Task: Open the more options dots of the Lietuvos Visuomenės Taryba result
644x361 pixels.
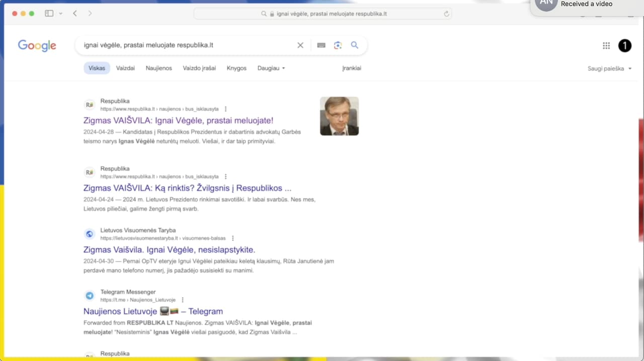Action: [232, 238]
